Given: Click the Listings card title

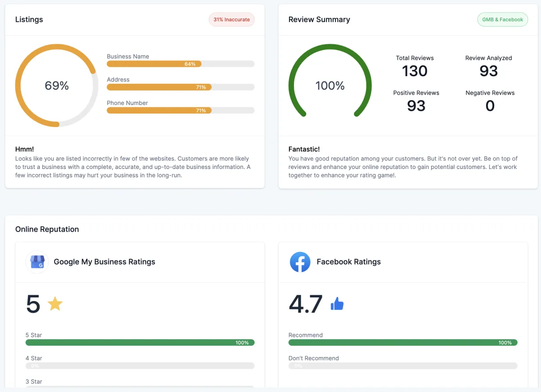Looking at the screenshot, I should (29, 19).
